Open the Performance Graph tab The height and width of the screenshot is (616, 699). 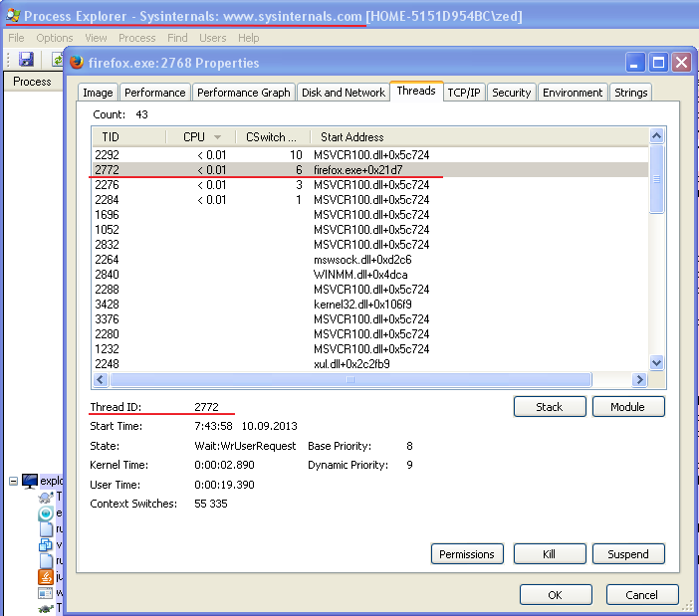coord(243,93)
